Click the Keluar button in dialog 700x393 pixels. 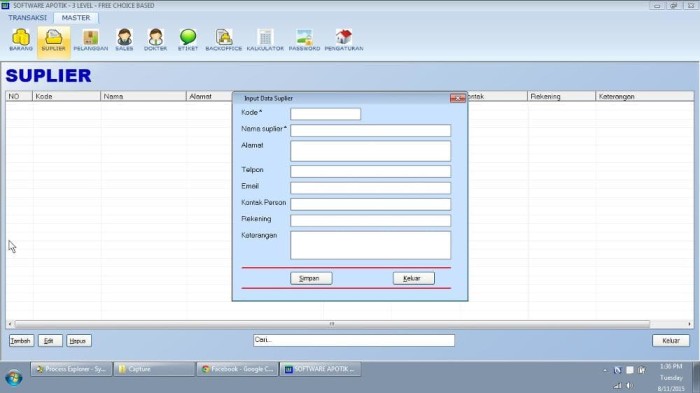click(413, 278)
